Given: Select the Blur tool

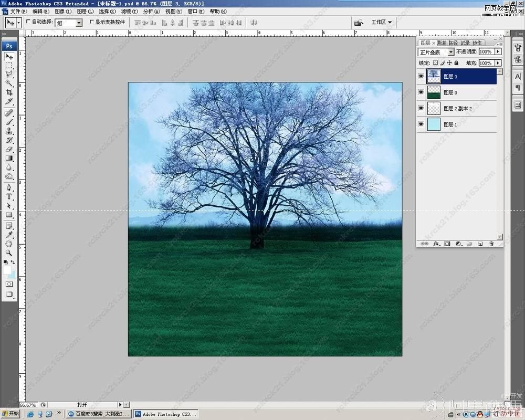Looking at the screenshot, I should 9,167.
